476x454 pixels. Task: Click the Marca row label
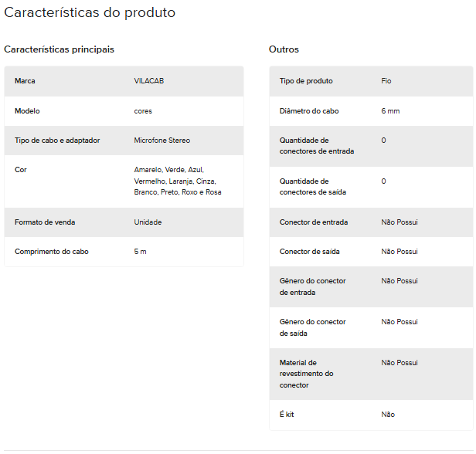tap(25, 81)
